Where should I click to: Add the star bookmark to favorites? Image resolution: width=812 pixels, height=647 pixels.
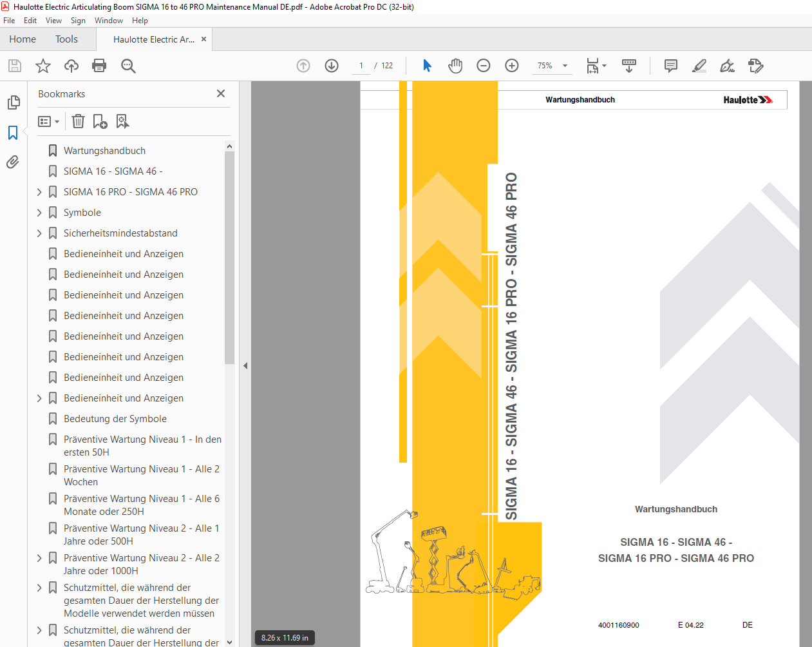43,66
